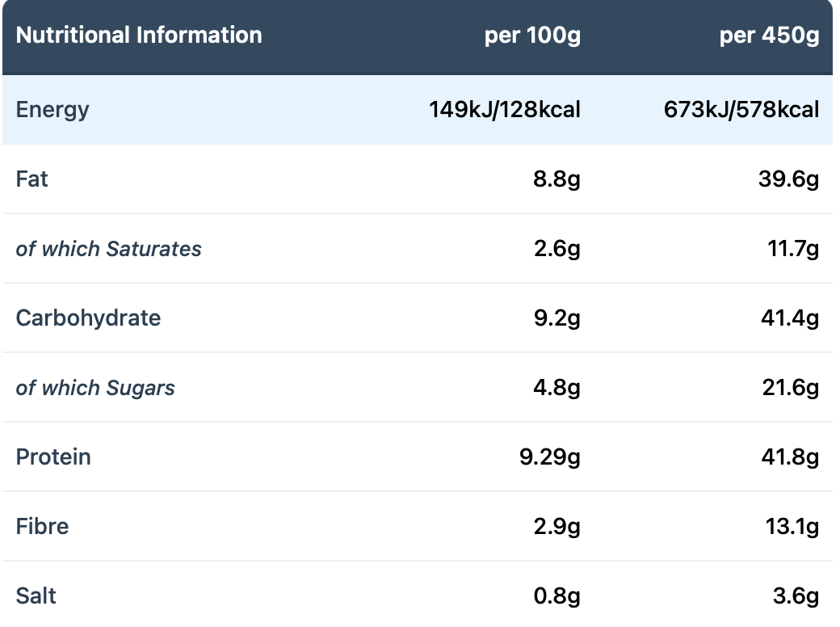This screenshot has height=627, width=840.
Task: Click the Energy row label
Action: click(52, 111)
